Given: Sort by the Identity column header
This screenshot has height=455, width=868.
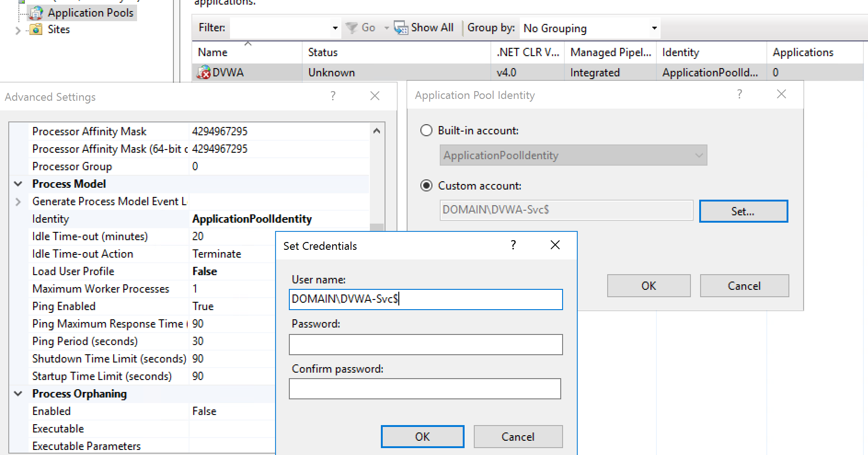Looking at the screenshot, I should click(x=712, y=52).
